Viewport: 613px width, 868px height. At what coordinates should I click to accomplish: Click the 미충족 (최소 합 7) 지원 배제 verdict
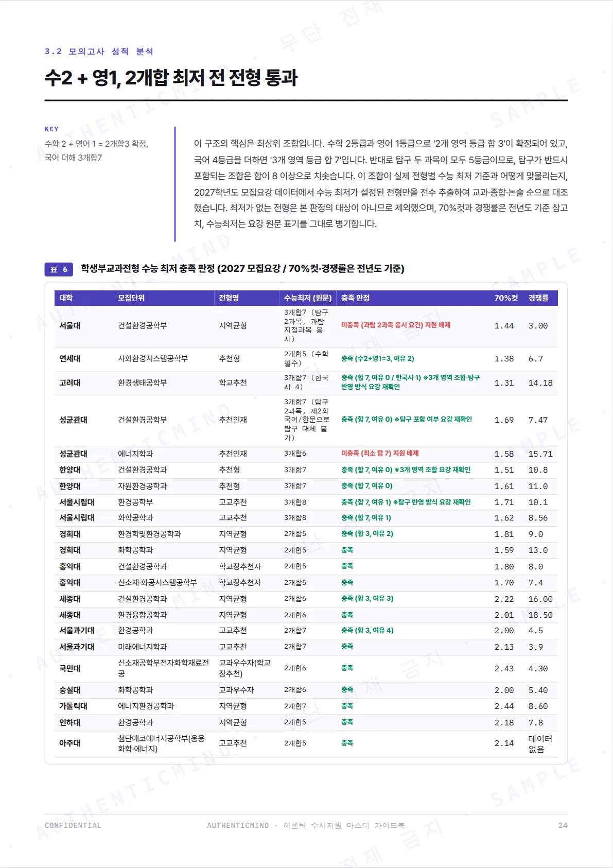pos(380,454)
